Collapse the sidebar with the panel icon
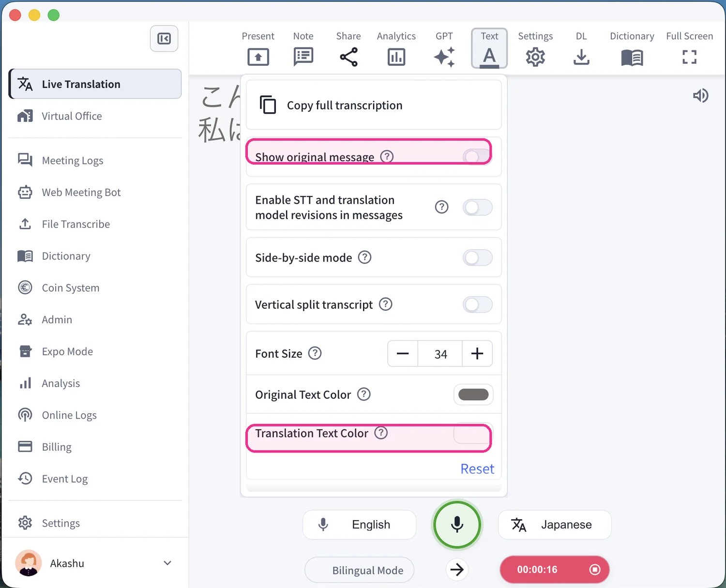The height and width of the screenshot is (588, 726). tap(164, 39)
